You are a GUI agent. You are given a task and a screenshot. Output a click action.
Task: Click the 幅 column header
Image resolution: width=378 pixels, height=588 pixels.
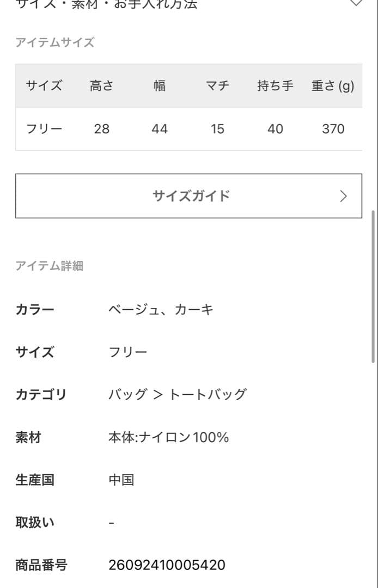pos(159,85)
